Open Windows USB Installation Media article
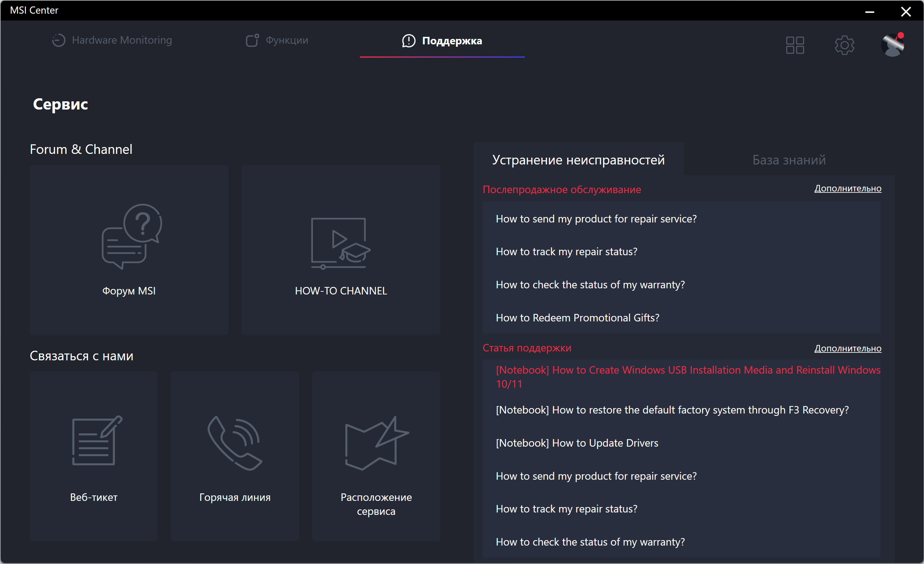This screenshot has height=564, width=924. coord(688,377)
